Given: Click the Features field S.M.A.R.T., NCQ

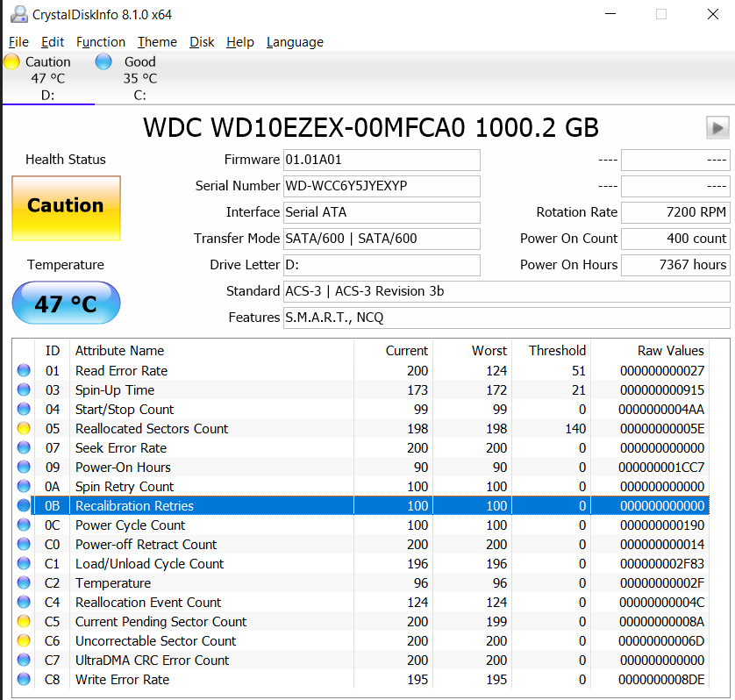Looking at the screenshot, I should (507, 318).
